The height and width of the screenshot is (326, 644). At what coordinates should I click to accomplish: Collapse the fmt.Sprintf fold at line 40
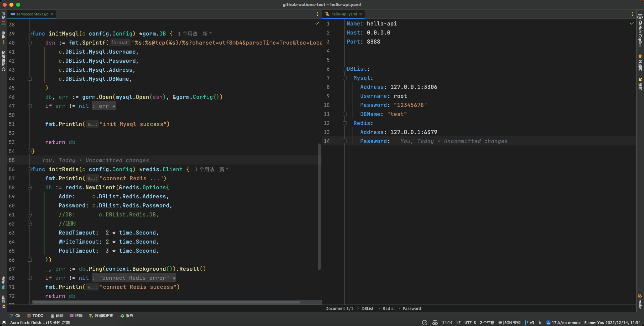point(30,43)
